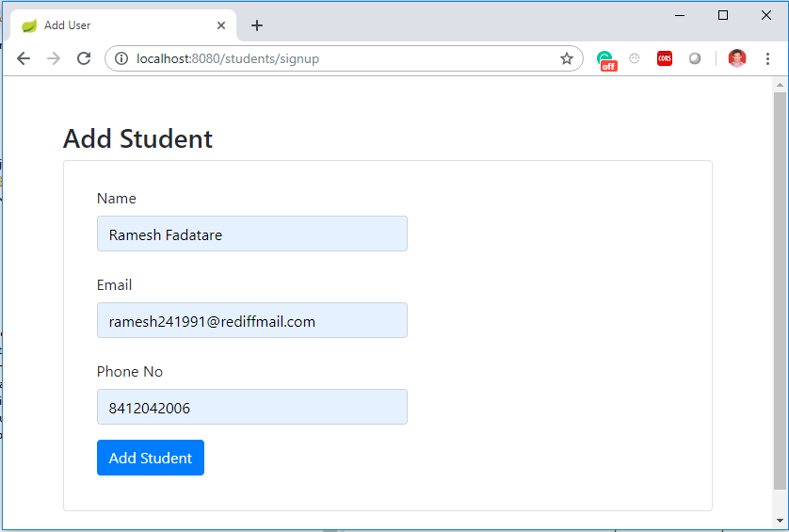Maximize the browser window
This screenshot has width=789, height=532.
click(723, 16)
